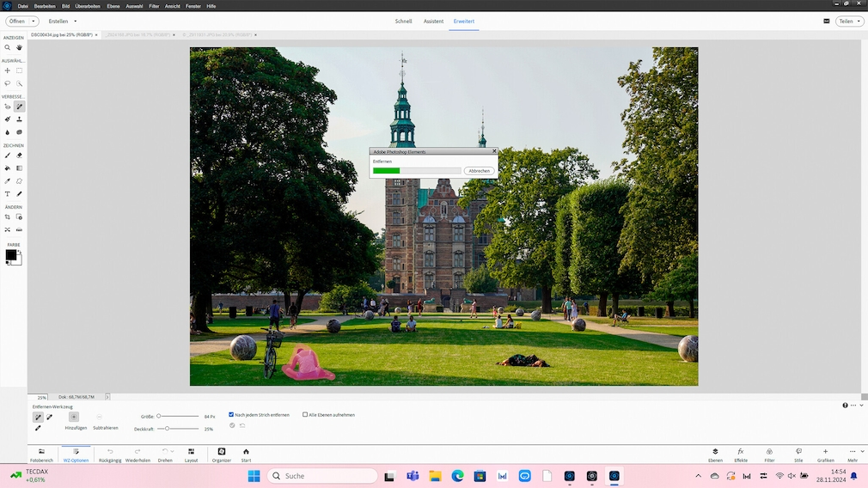Viewport: 868px width, 488px height.
Task: Select the Text tool
Action: click(x=7, y=193)
